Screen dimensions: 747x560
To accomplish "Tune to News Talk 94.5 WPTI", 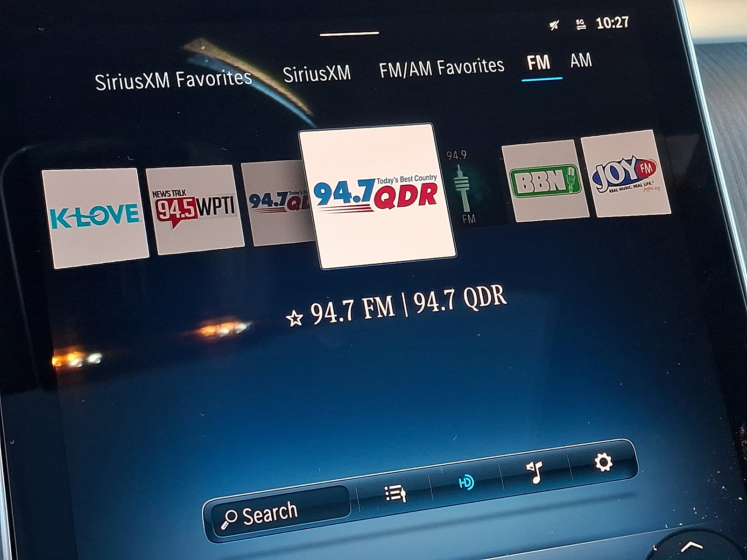I will (x=195, y=210).
